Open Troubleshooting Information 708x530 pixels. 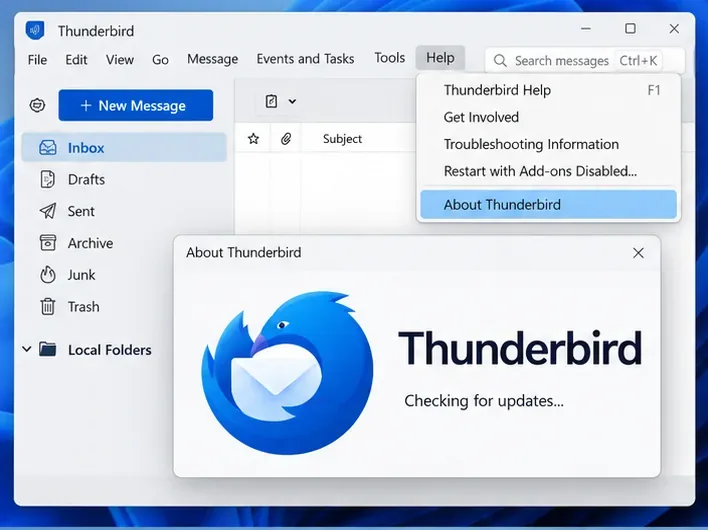point(549,144)
